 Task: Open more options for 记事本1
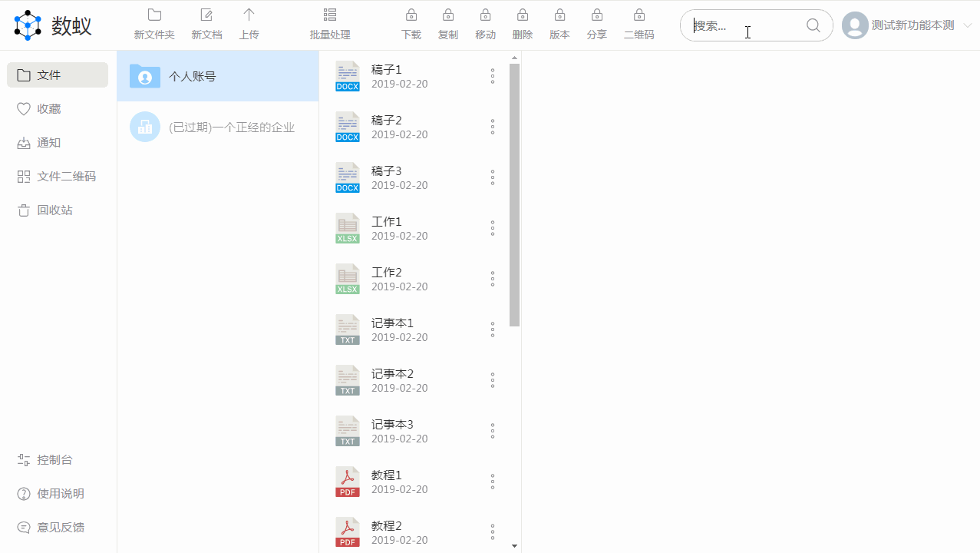click(493, 329)
